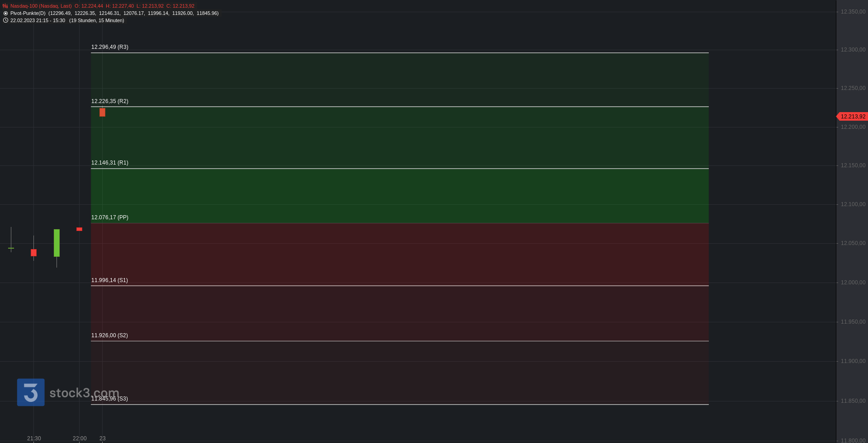Select the Nasdaq-100 (Nasdaq, Last) series label
This screenshot has height=443, width=868.
tap(41, 6)
